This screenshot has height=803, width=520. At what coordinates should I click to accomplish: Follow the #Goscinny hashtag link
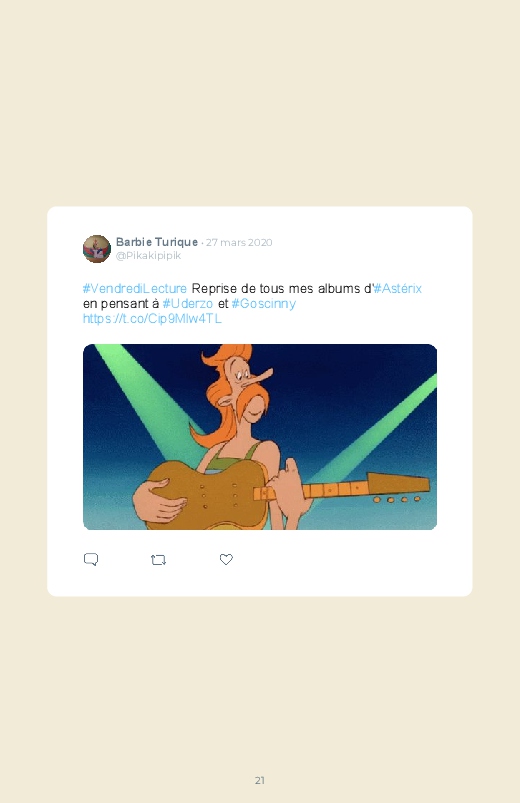click(x=264, y=304)
